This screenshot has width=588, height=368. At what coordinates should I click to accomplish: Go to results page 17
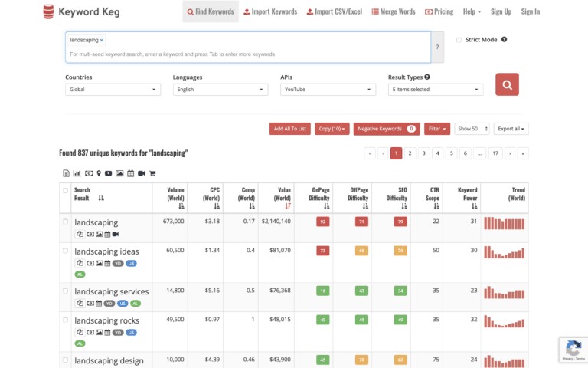[495, 153]
